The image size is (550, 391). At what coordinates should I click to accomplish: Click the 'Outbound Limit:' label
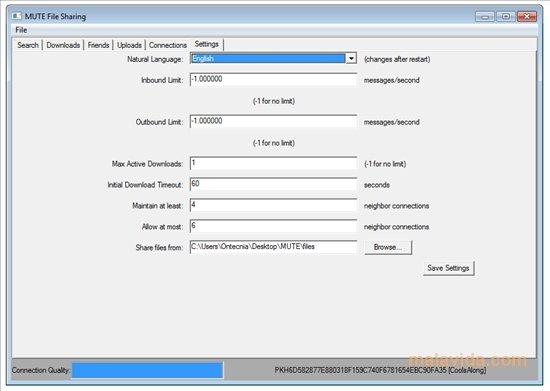[159, 122]
